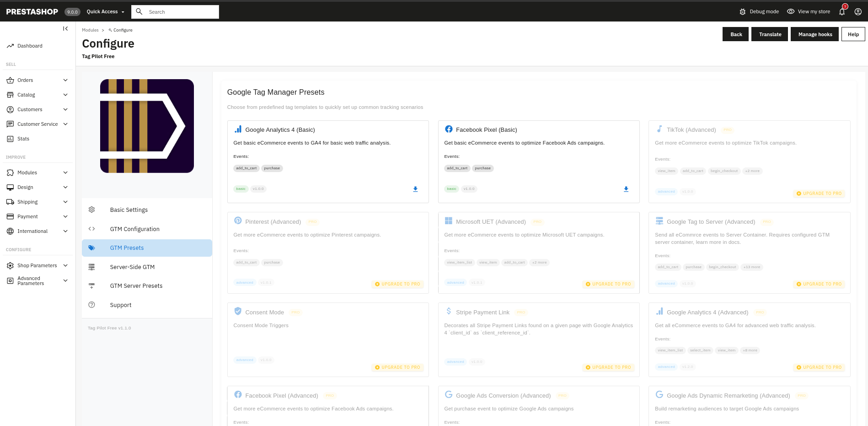Click the Debug mode bug icon

[742, 12]
